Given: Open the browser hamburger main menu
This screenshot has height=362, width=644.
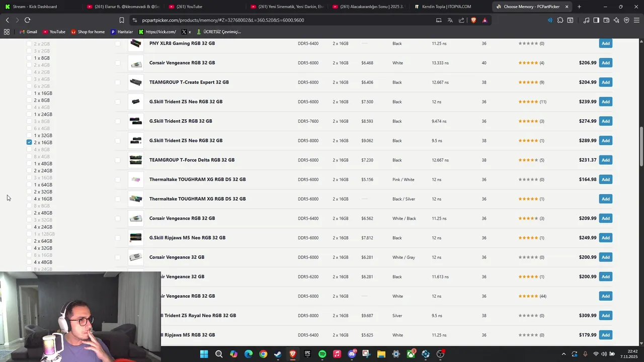Looking at the screenshot, I should point(636,20).
